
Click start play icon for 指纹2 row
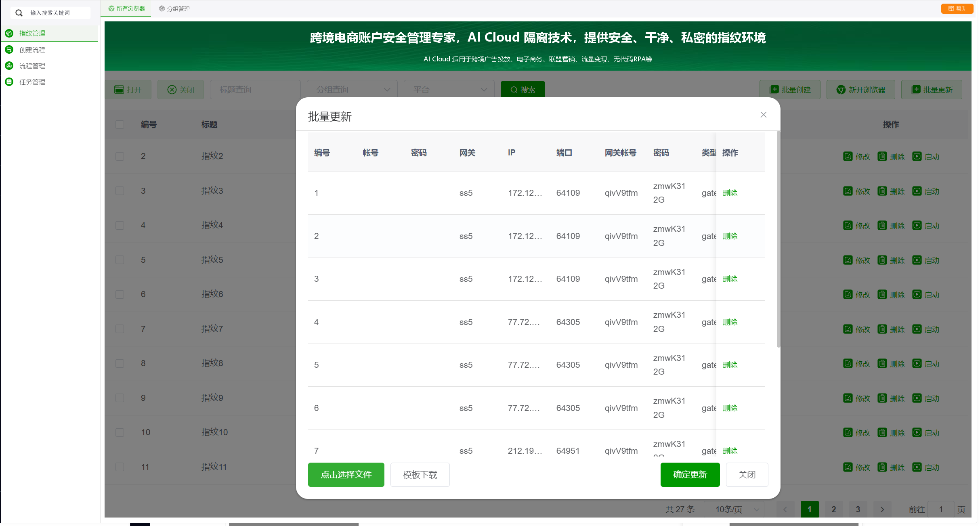coord(917,156)
